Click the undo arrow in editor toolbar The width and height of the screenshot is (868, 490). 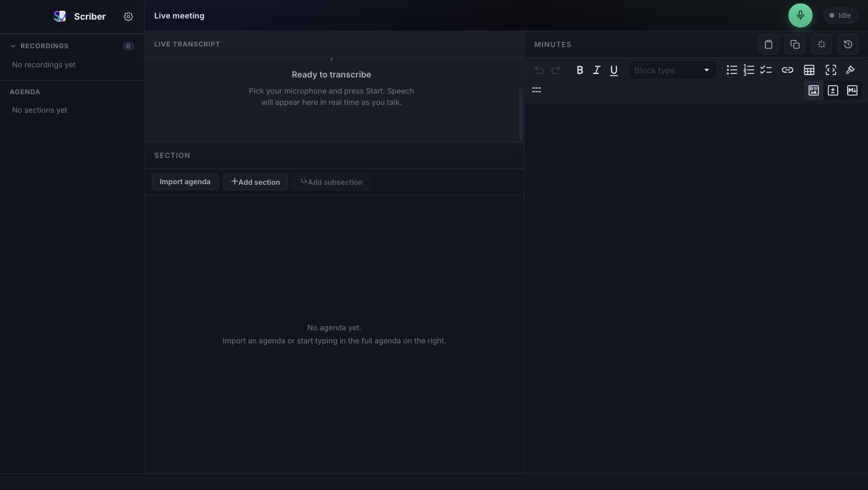(539, 70)
